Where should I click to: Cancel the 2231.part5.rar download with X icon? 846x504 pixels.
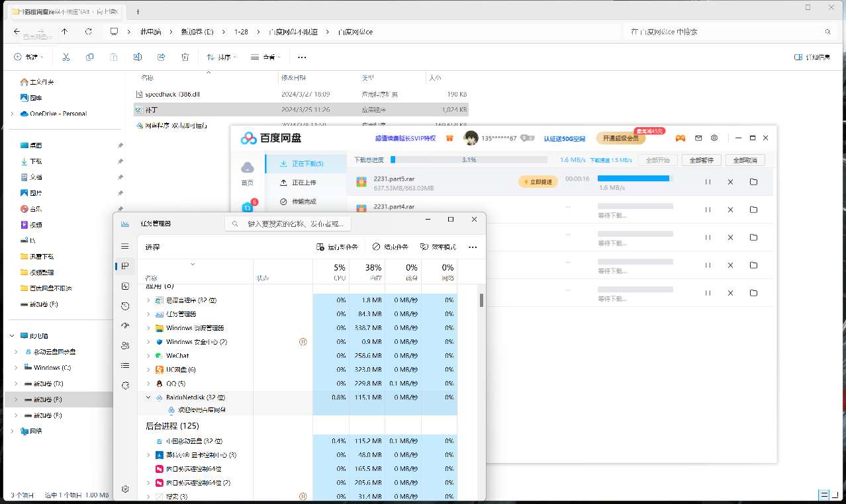tap(730, 182)
